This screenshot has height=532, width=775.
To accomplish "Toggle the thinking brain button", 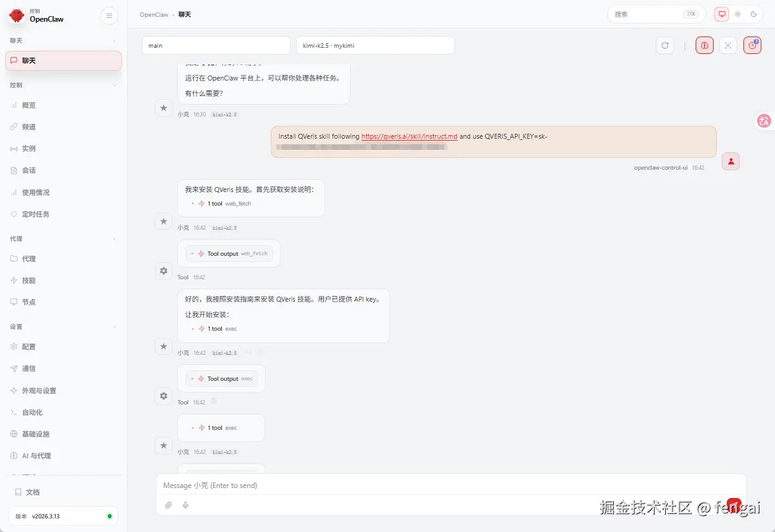I will (x=704, y=45).
